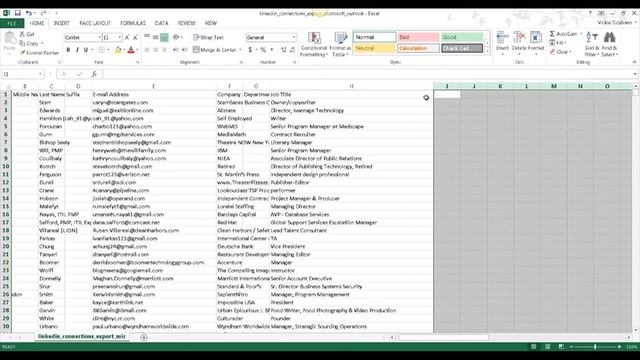Image resolution: width=640 pixels, height=360 pixels.
Task: Click the Orientation text angle icon
Action: click(176, 38)
